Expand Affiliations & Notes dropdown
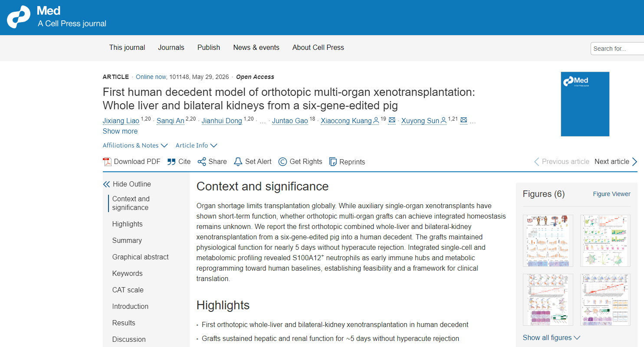 (x=135, y=145)
